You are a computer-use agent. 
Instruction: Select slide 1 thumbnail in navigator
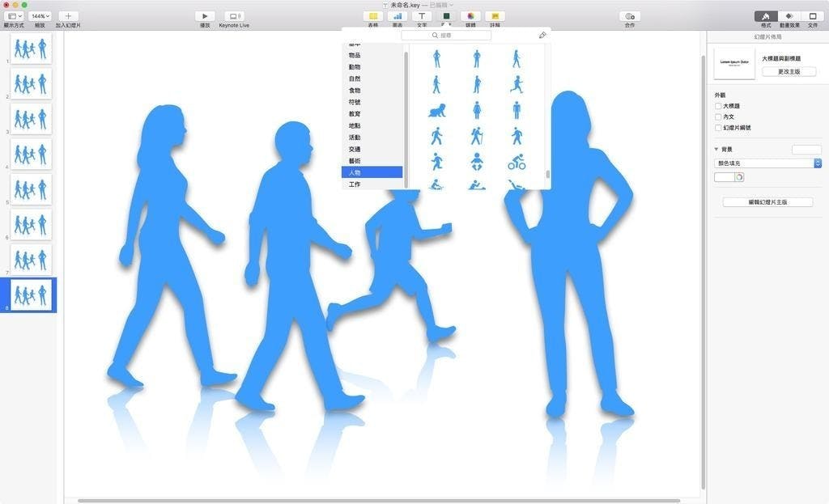32,49
